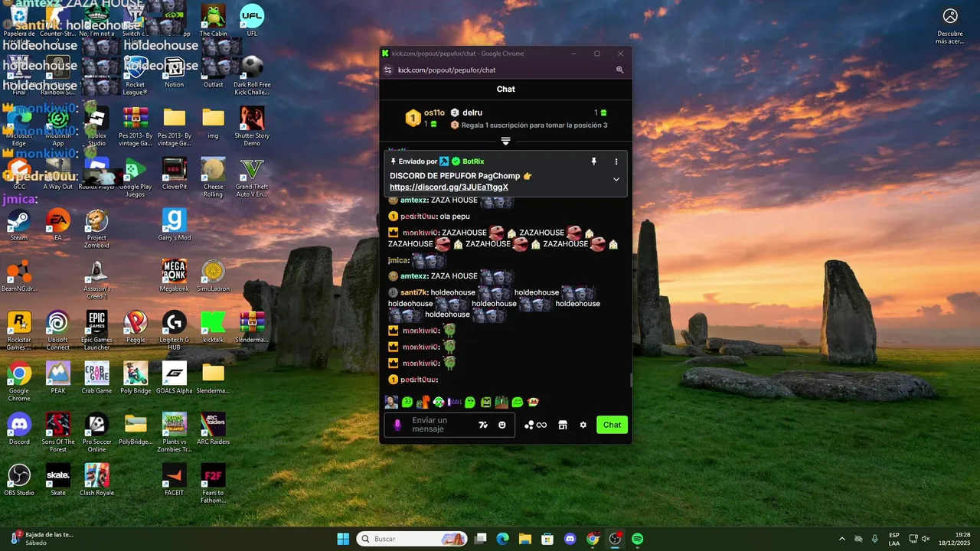Click microphone icon in system tray
This screenshot has width=980, height=551.
point(874,539)
